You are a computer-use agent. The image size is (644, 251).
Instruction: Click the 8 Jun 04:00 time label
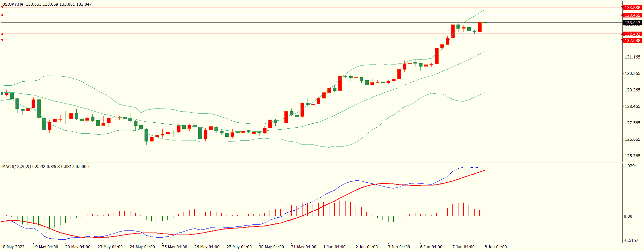tap(496, 247)
